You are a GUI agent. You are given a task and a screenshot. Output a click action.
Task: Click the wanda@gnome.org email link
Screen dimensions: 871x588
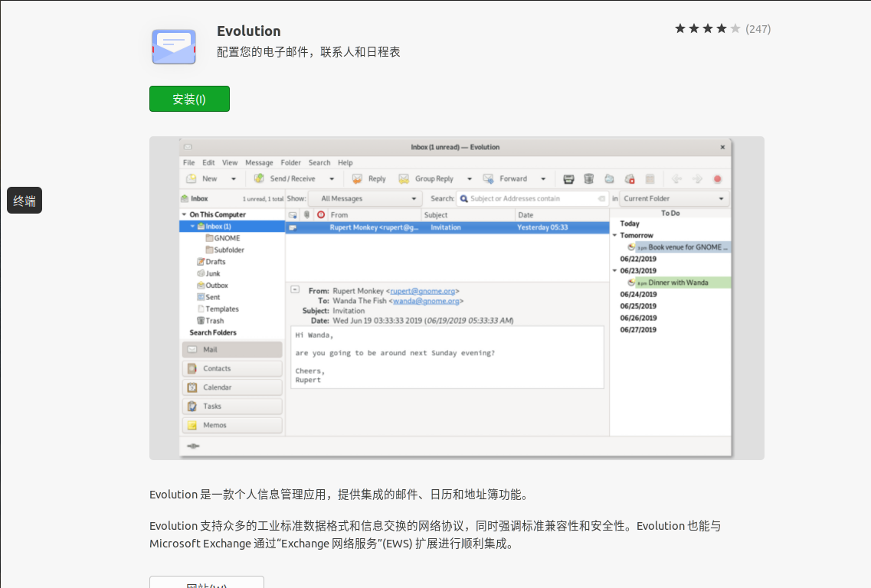[x=426, y=301]
